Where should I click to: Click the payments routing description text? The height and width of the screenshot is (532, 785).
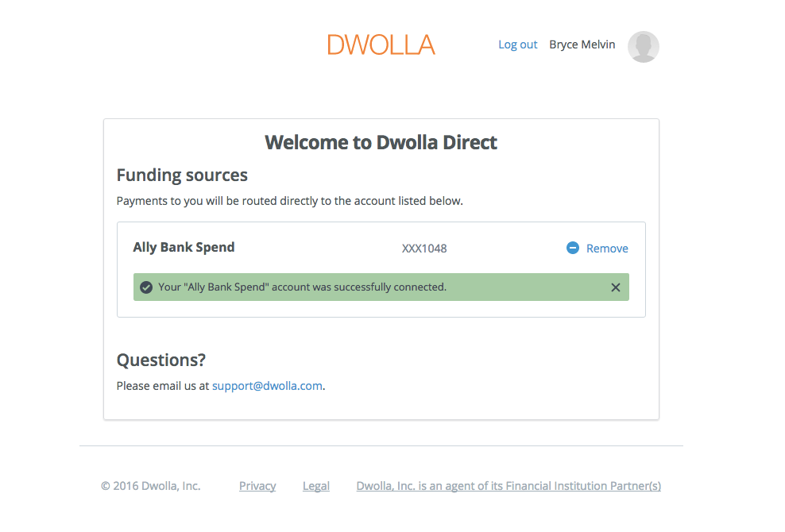point(289,201)
